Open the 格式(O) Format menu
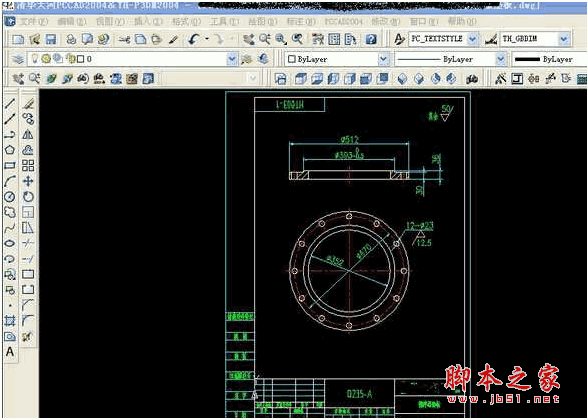This screenshot has height=420, width=588. [x=186, y=22]
